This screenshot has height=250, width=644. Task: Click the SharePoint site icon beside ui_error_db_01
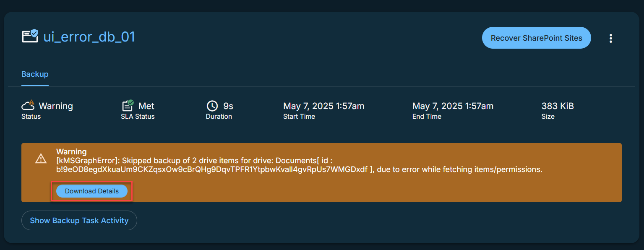[x=30, y=36]
